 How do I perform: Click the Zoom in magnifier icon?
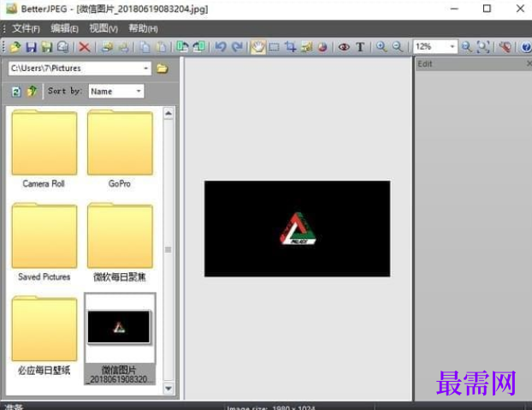[381, 47]
